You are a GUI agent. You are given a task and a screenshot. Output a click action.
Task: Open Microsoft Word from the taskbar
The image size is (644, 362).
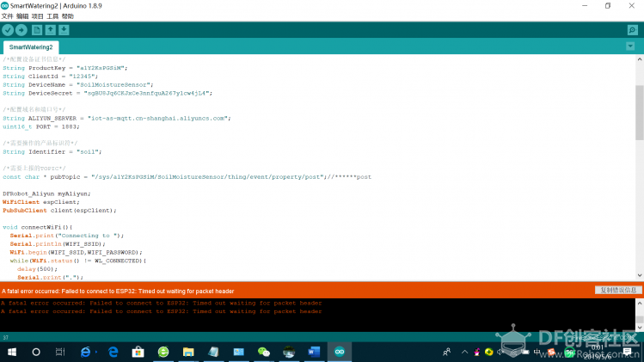point(314,353)
